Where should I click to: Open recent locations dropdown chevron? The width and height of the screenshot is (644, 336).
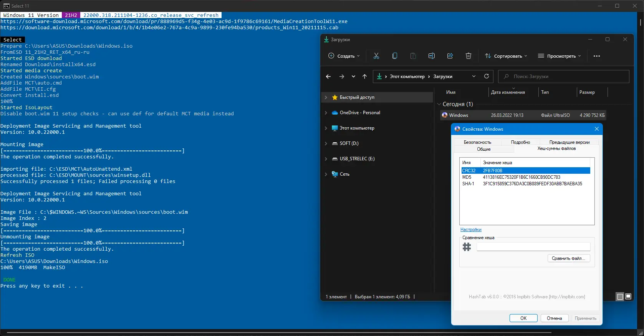click(x=353, y=77)
